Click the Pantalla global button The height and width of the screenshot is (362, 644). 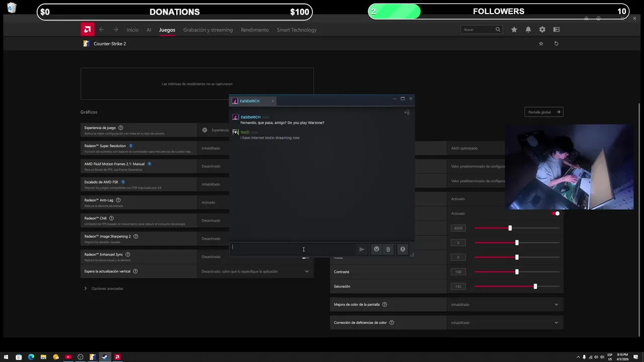tap(543, 112)
